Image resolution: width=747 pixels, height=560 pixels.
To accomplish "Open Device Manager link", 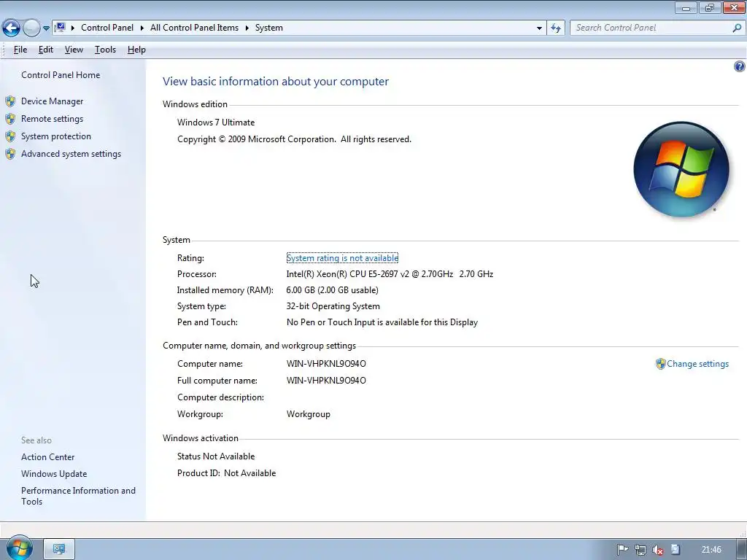I will point(52,101).
